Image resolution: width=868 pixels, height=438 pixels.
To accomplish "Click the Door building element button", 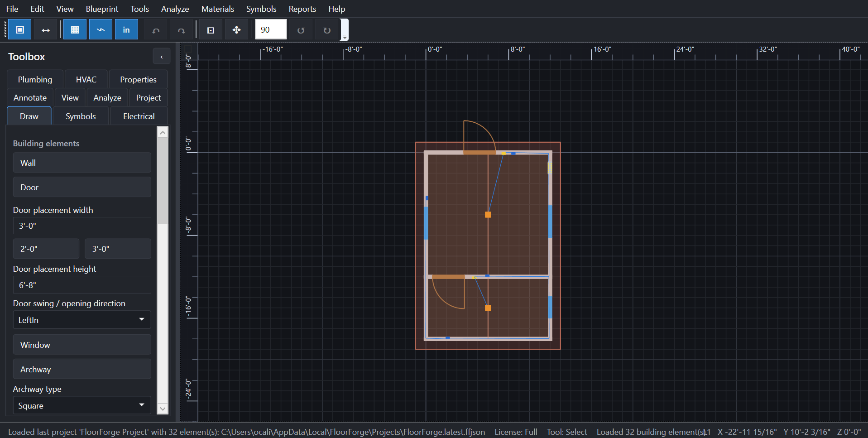I will tap(82, 187).
